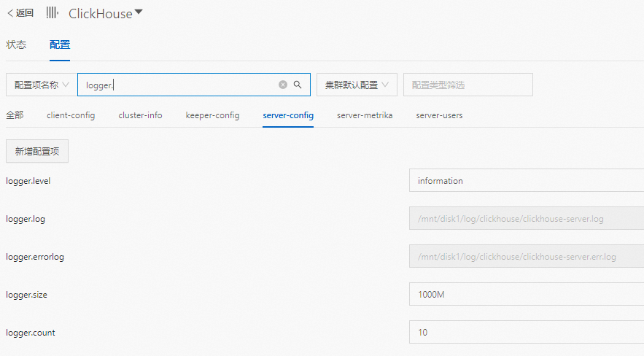Switch to the 状态 tab
Viewport: 644px width, 356px height.
[x=16, y=44]
